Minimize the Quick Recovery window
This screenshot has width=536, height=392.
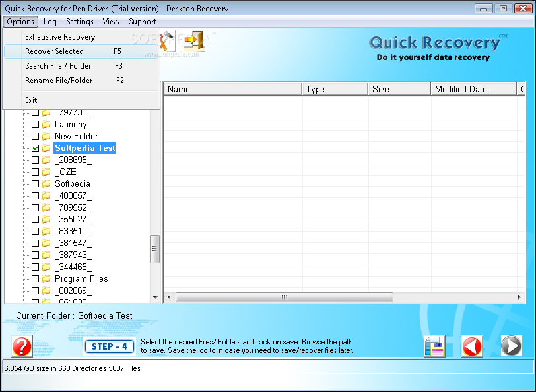(x=484, y=9)
